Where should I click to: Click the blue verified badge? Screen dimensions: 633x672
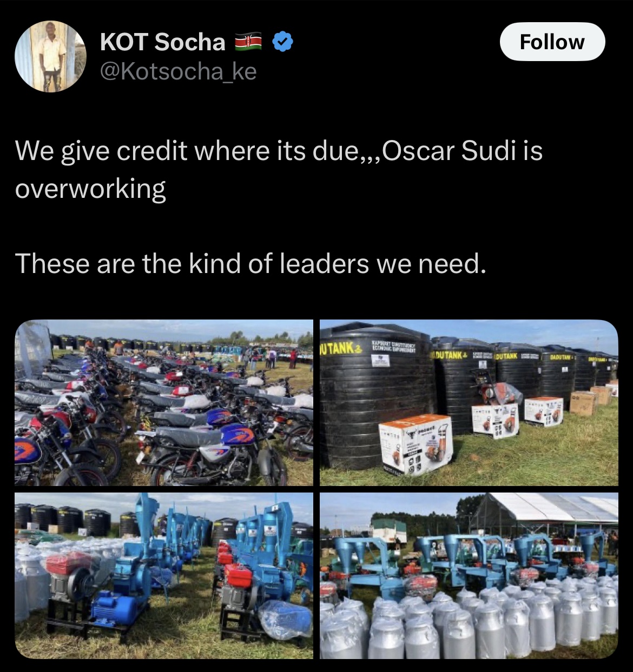point(282,42)
